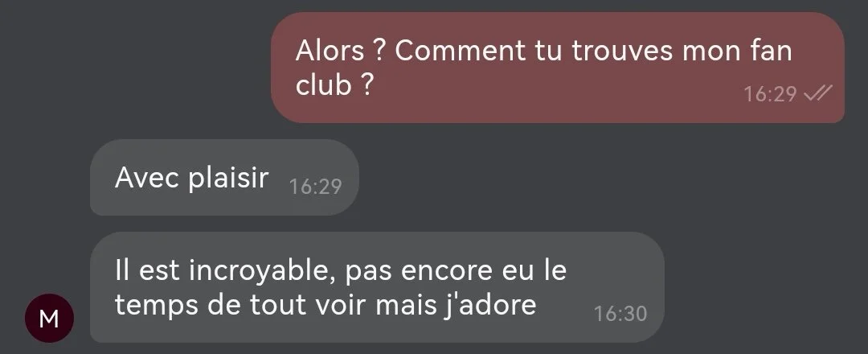Image resolution: width=868 pixels, height=354 pixels.
Task: Select the "Avec plaisir" message bubble
Action: tap(224, 177)
